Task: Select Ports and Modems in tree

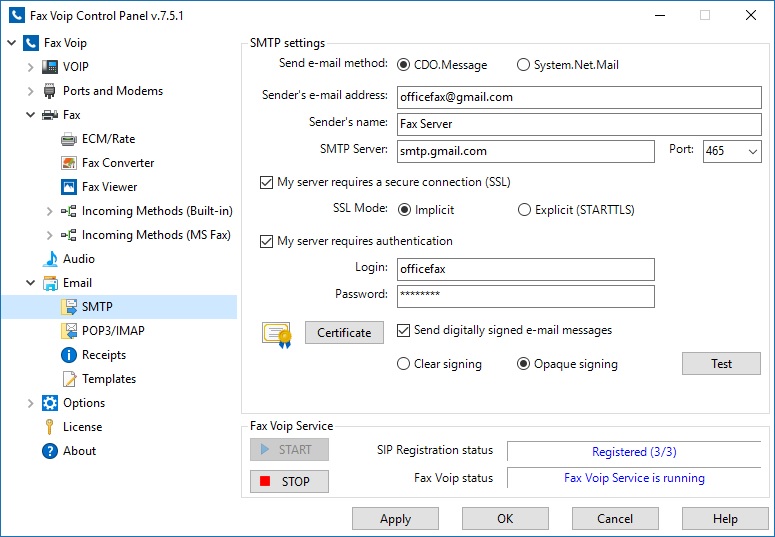Action: pyautogui.click(x=112, y=91)
